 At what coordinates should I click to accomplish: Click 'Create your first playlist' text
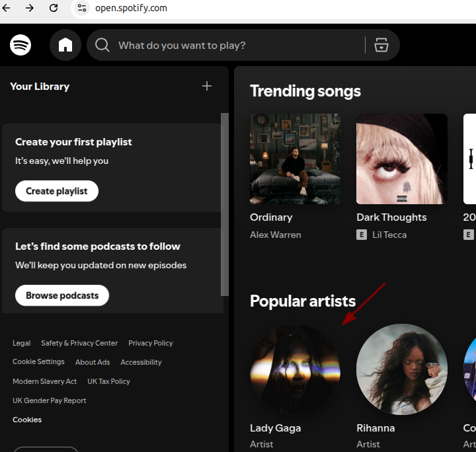pyautogui.click(x=73, y=142)
